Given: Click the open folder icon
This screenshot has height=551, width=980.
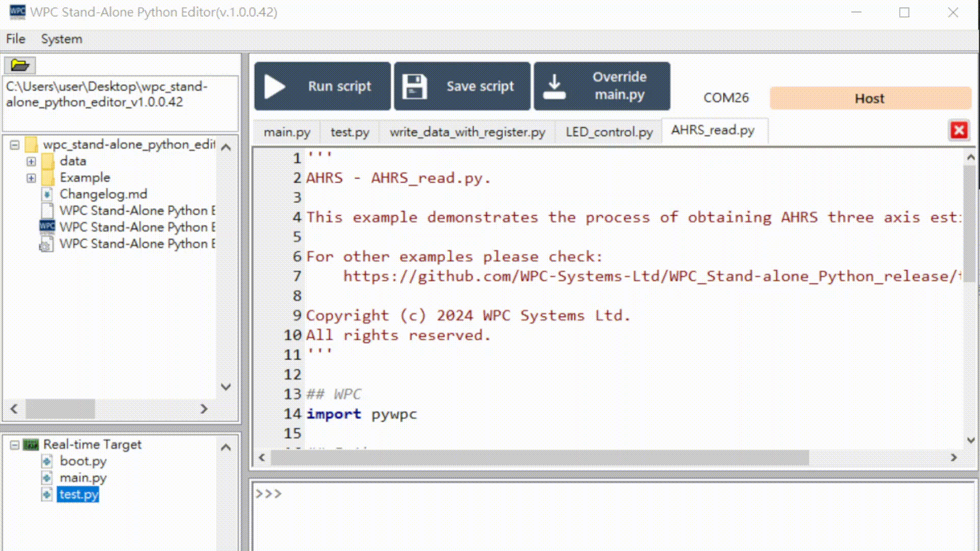Looking at the screenshot, I should 19,65.
